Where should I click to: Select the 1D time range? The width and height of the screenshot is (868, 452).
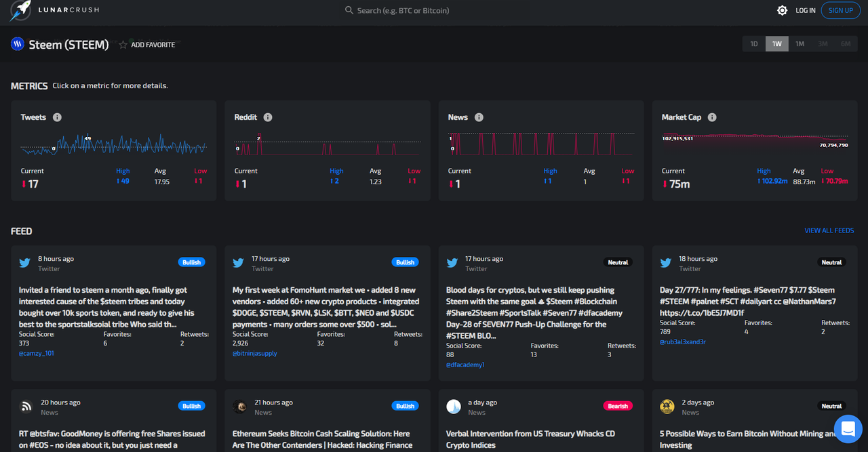pos(754,44)
